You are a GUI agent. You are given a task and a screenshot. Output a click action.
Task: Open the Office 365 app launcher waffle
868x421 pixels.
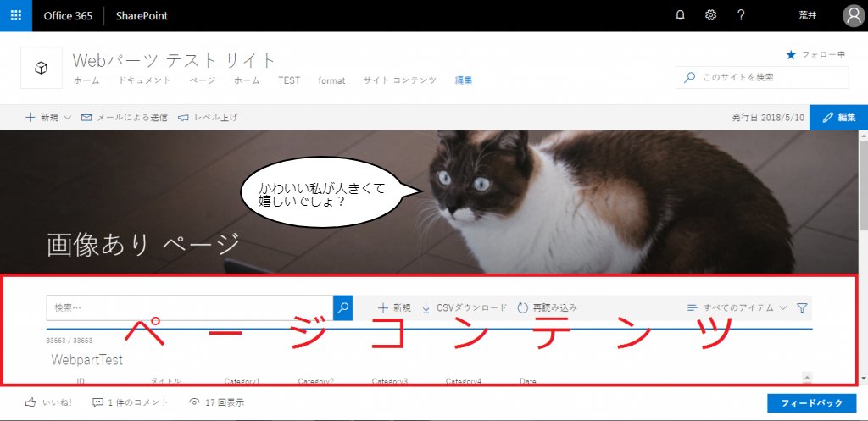(16, 15)
